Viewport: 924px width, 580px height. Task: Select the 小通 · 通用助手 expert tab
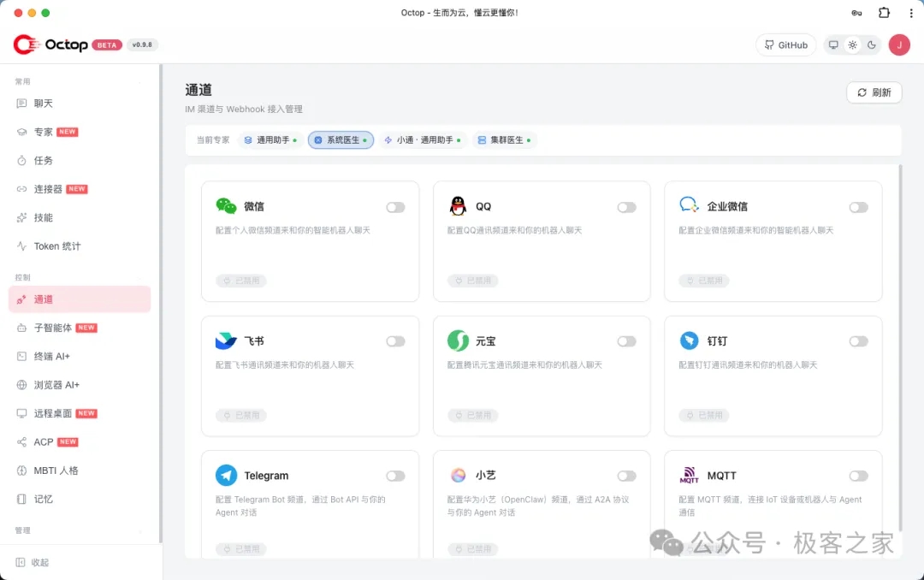click(423, 139)
